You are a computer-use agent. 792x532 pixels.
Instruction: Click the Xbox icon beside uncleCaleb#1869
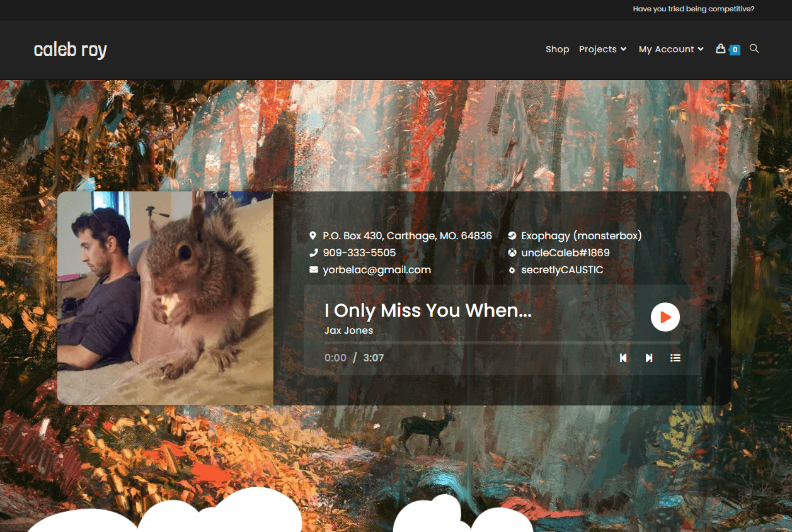pos(512,252)
